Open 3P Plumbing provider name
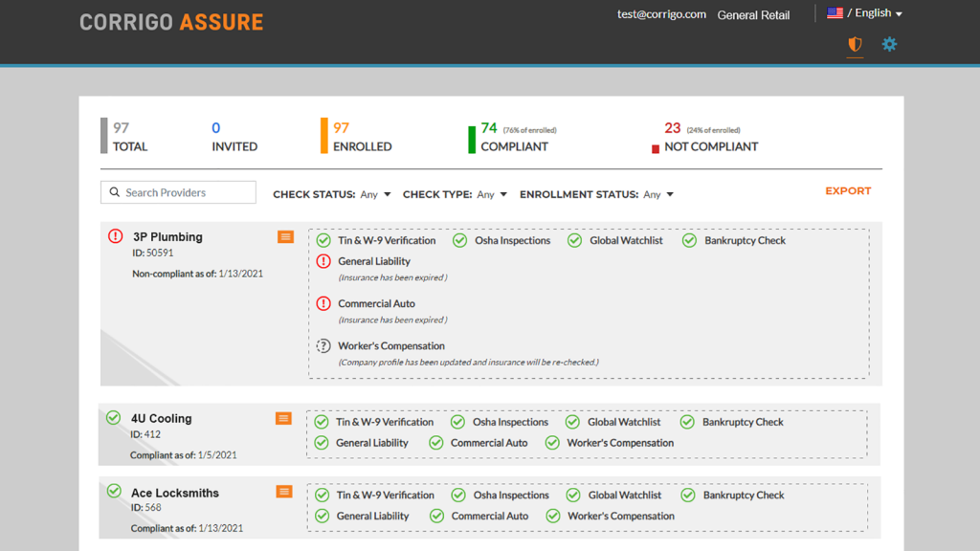This screenshot has height=551, width=980. click(x=167, y=237)
